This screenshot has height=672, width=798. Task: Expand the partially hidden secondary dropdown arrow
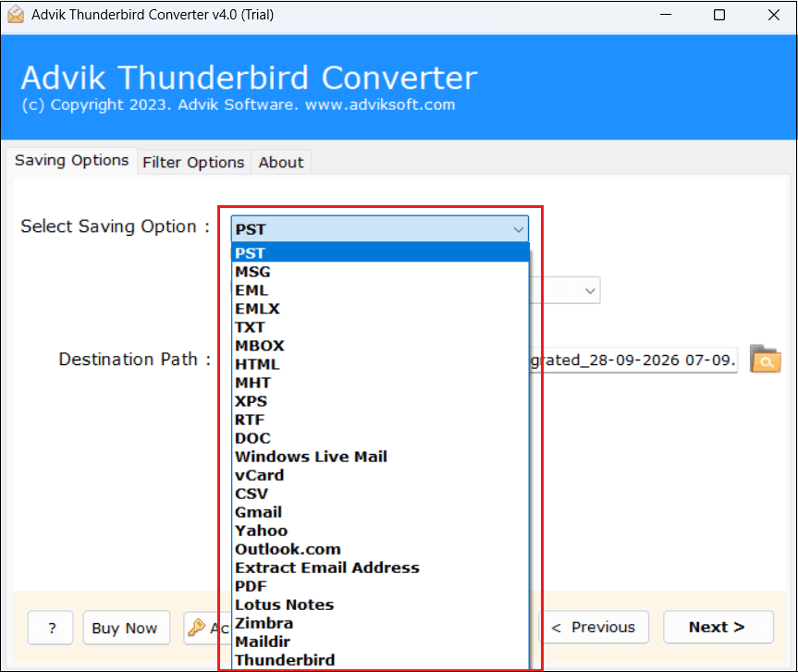pyautogui.click(x=590, y=291)
